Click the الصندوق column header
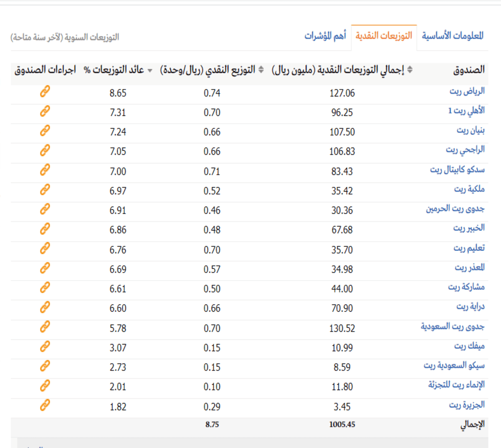Screen dimensions: 501x448 pyautogui.click(x=469, y=70)
